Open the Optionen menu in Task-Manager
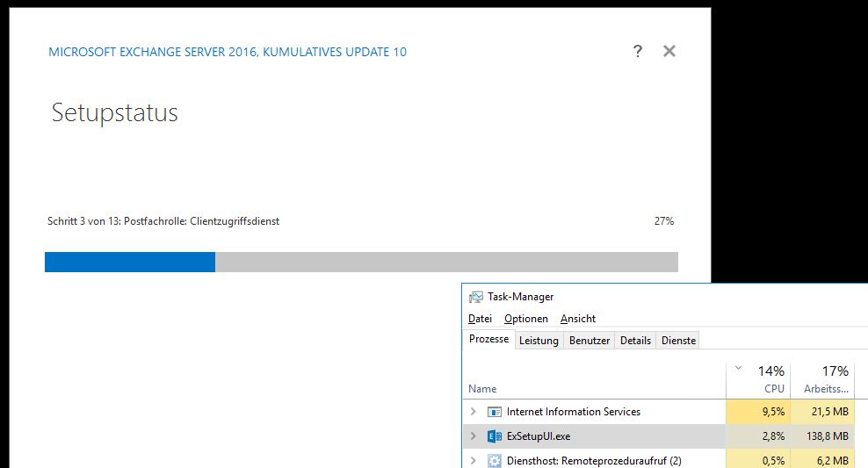 coord(526,319)
